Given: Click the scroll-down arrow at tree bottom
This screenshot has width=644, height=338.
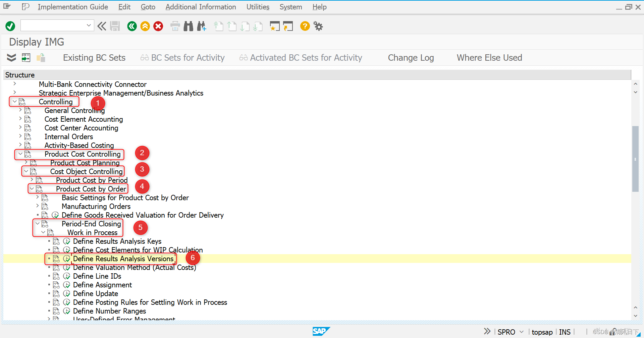Looking at the screenshot, I should coord(635,316).
